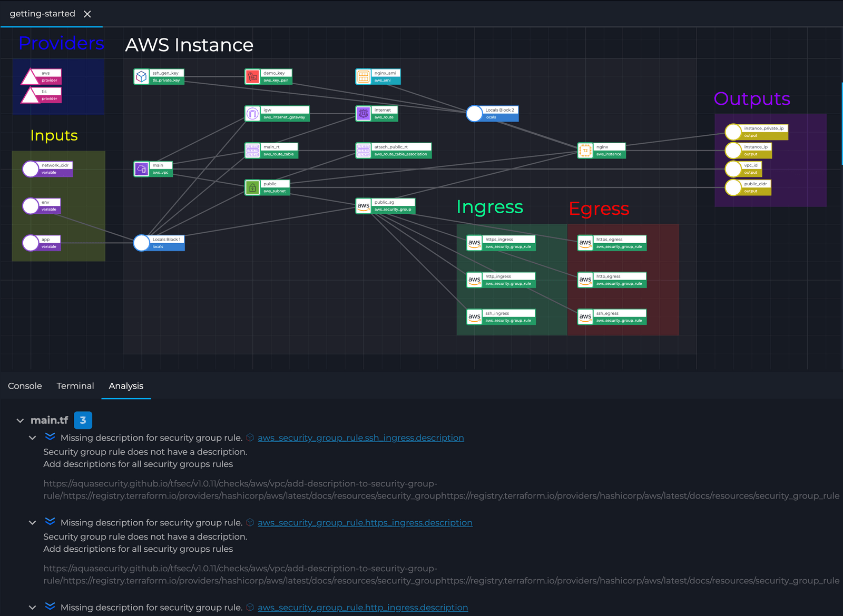
Task: Click the main aws_vpc cloud icon
Action: coord(141,168)
